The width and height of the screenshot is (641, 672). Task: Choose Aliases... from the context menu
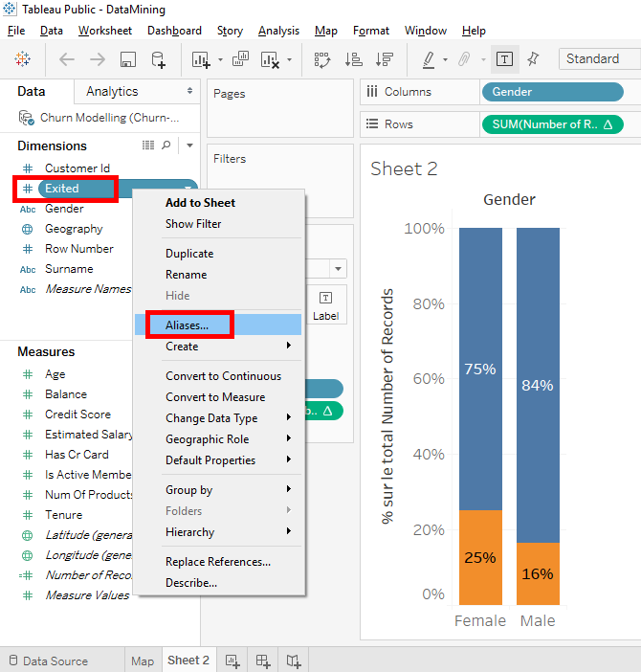click(188, 325)
